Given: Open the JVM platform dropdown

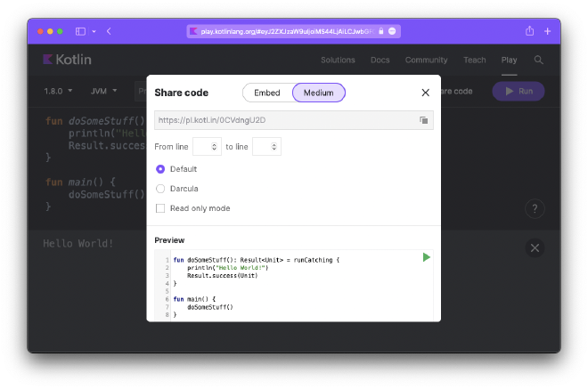Looking at the screenshot, I should (x=103, y=91).
